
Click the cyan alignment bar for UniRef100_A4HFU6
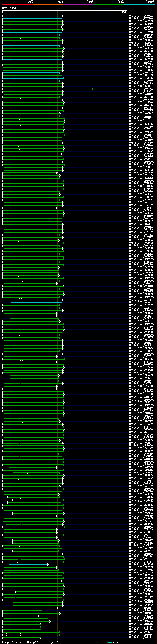[x=29, y=565]
